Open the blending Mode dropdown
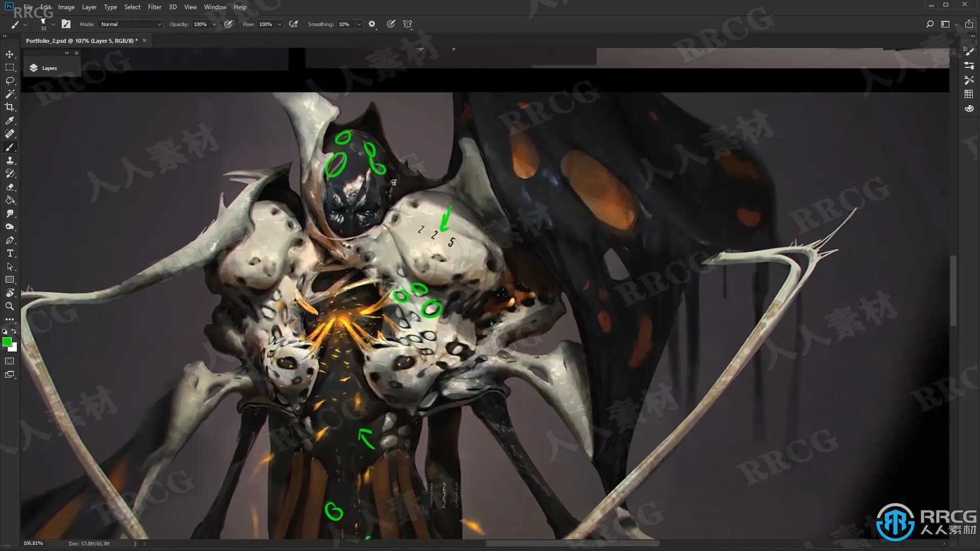980x551 pixels. click(131, 24)
